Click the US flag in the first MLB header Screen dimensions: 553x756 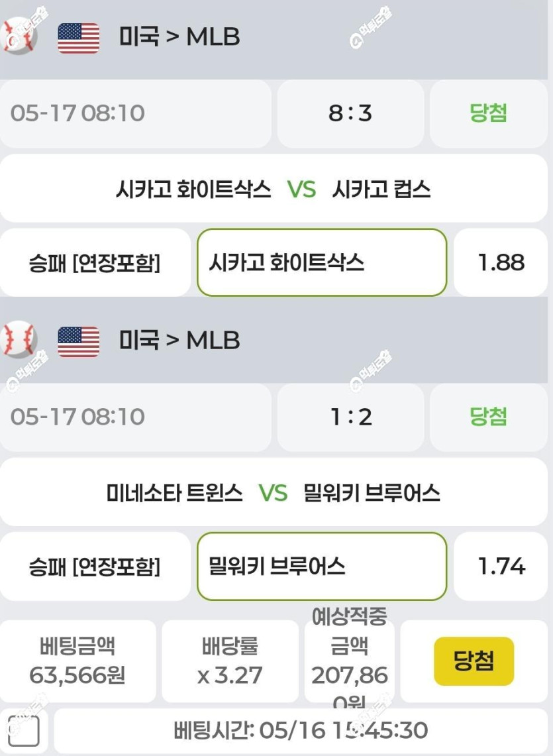[79, 38]
